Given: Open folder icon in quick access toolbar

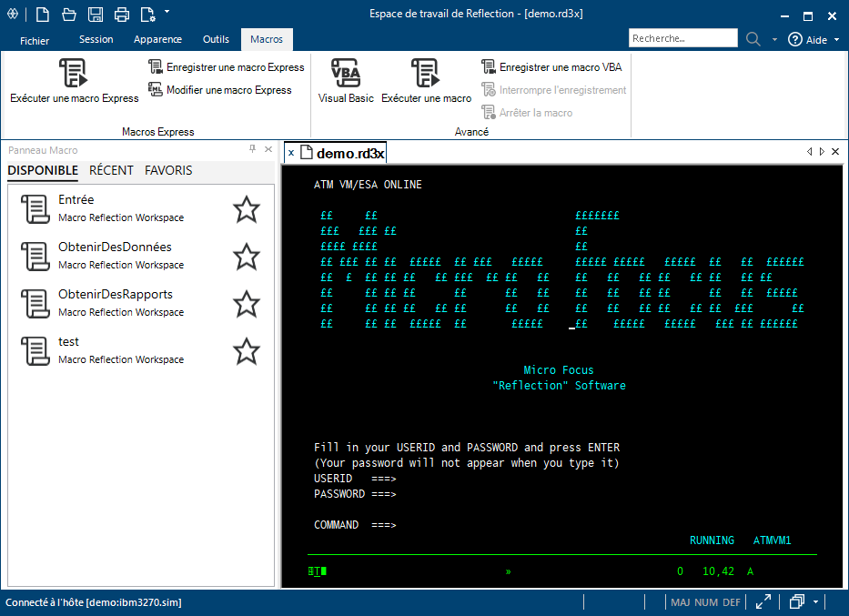Looking at the screenshot, I should [x=69, y=15].
